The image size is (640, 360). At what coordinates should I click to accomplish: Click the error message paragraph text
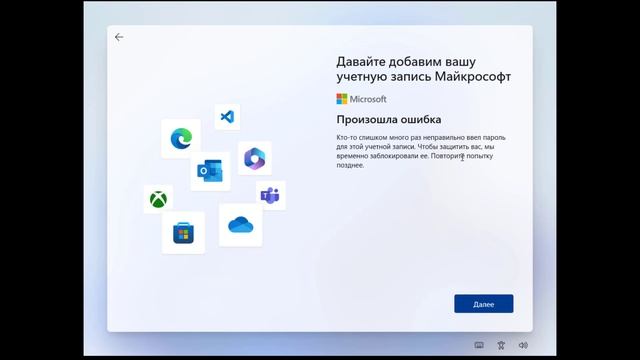(421, 151)
